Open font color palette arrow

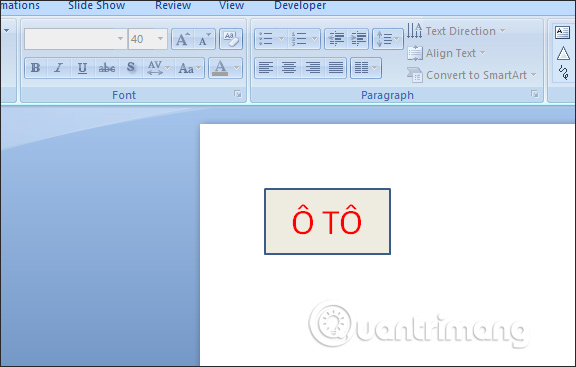236,68
